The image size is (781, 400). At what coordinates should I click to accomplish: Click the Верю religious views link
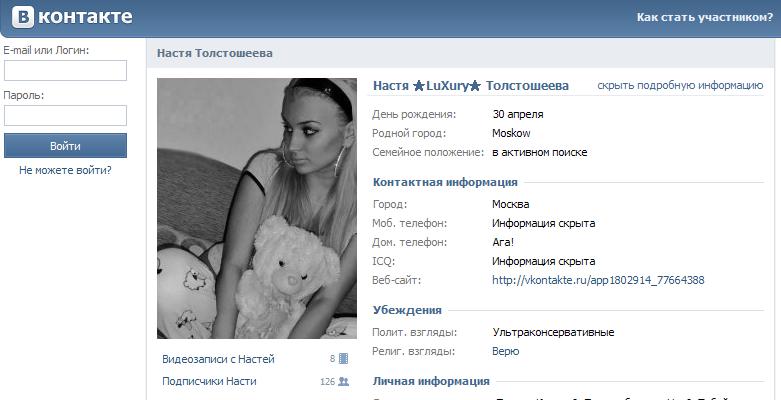[x=506, y=352]
